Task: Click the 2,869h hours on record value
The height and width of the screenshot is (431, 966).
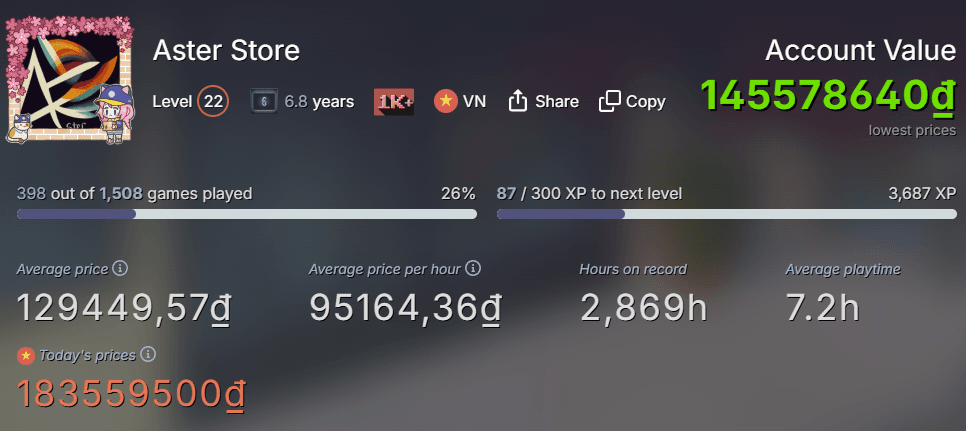Action: click(x=643, y=308)
